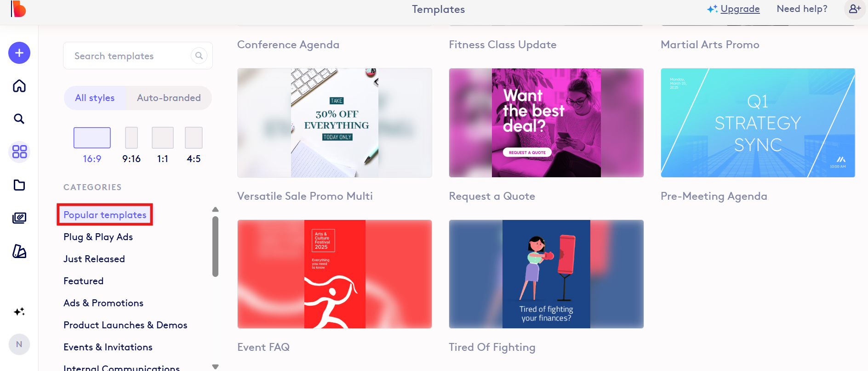Switch to Auto-branded templates
The image size is (868, 371).
(x=169, y=98)
